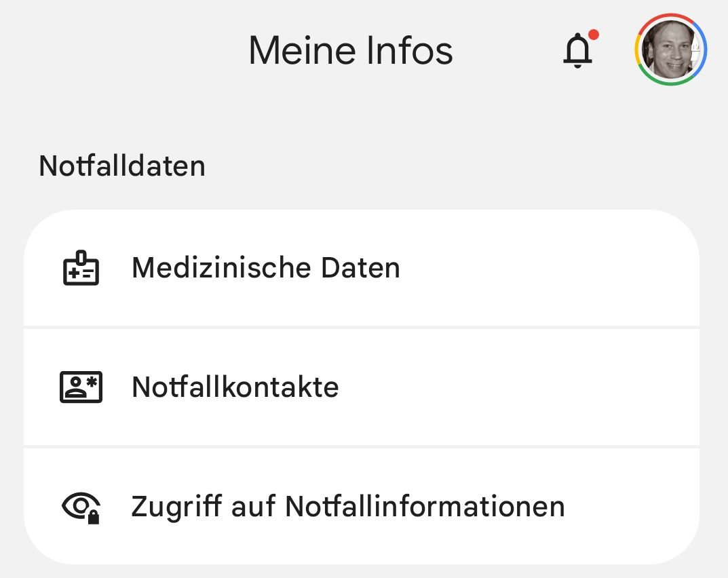The image size is (728, 578).
Task: Click the eye with lock icon
Action: [81, 507]
